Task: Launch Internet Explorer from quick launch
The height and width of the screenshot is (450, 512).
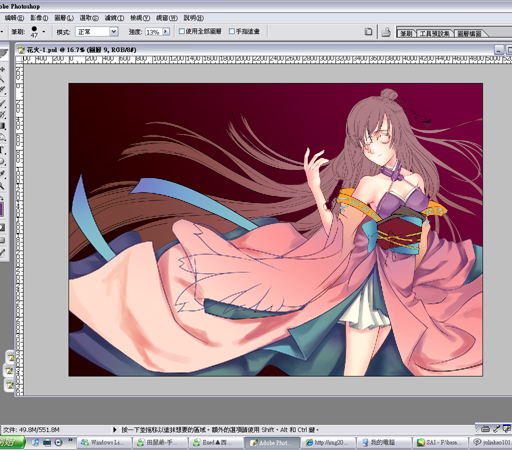Action: coord(35,442)
